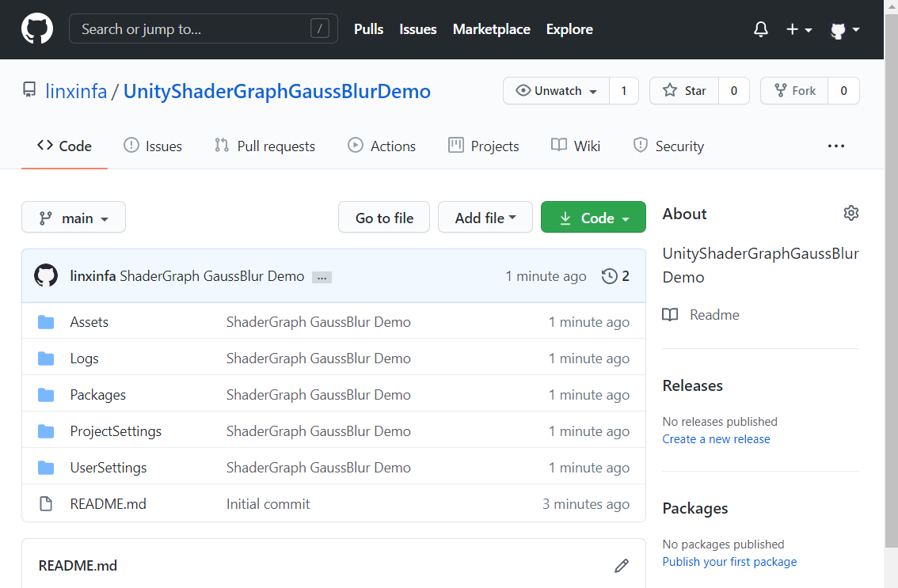Viewport: 898px width, 588px height.
Task: Focus the Search or jump to field
Action: 204,28
